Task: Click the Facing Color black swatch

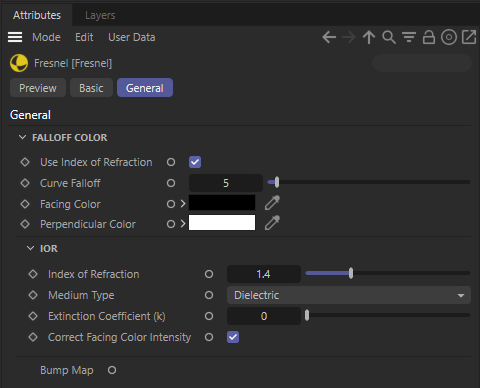Action: click(222, 203)
